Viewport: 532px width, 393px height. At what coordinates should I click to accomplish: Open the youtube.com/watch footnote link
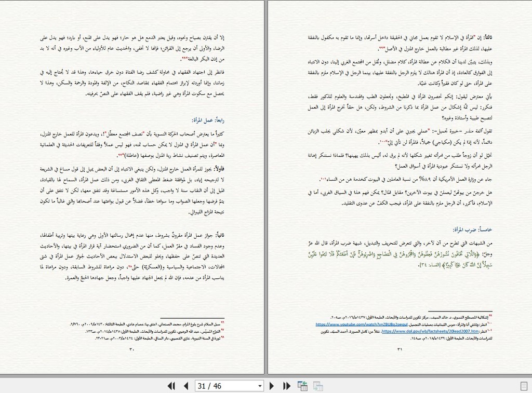[x=362, y=324]
